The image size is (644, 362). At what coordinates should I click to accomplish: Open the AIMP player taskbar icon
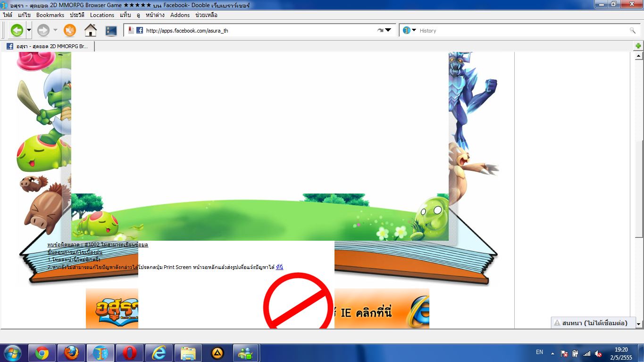[x=217, y=353]
